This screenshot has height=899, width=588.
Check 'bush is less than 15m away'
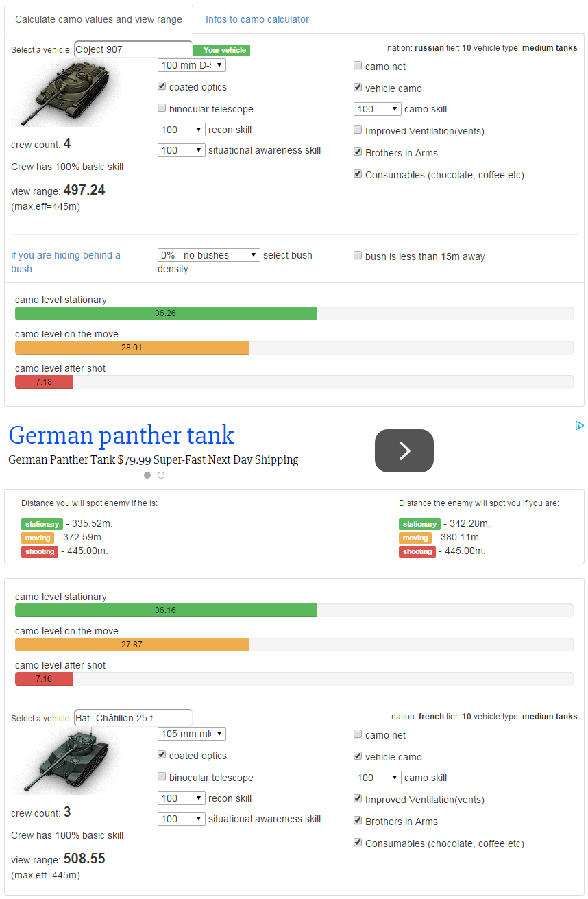pos(358,256)
